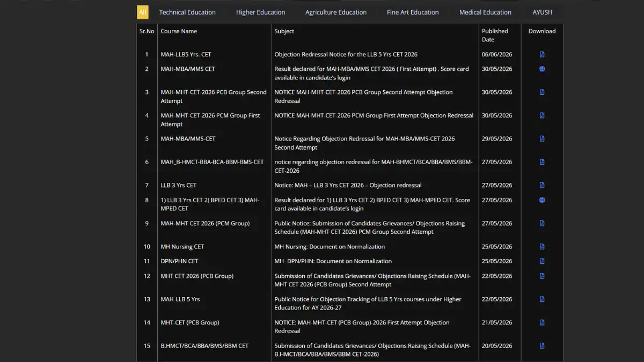The width and height of the screenshot is (644, 362).
Task: Download PDF for PCM Group First Attempt notice
Action: (542, 115)
